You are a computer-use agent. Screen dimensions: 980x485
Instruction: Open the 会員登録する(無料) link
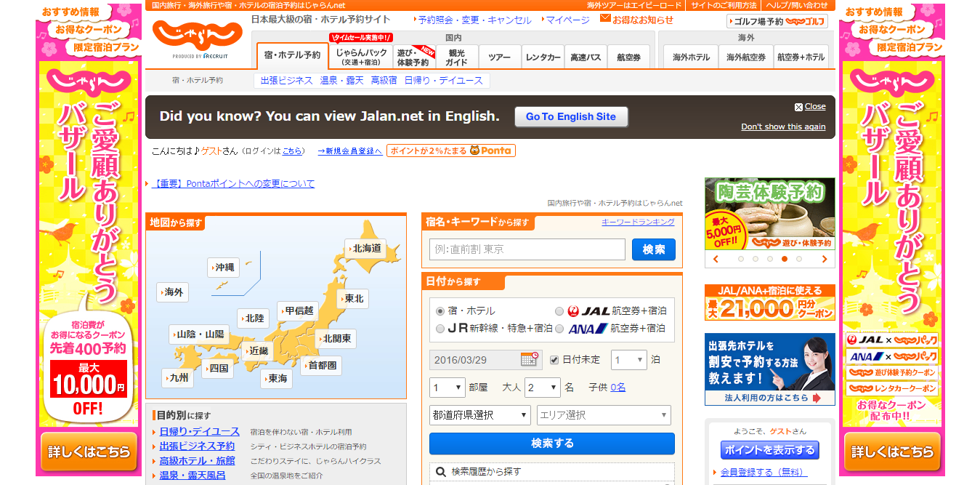coord(764,473)
